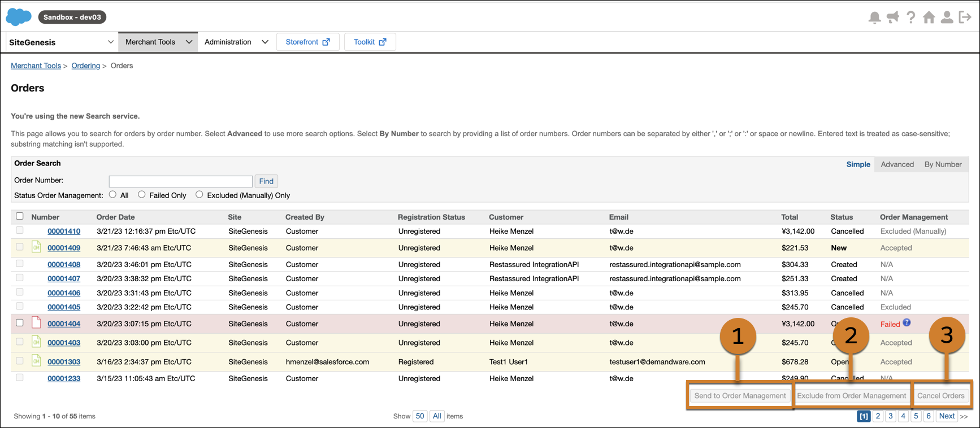The image size is (980, 428).
Task: Open the help question mark icon
Action: [910, 18]
